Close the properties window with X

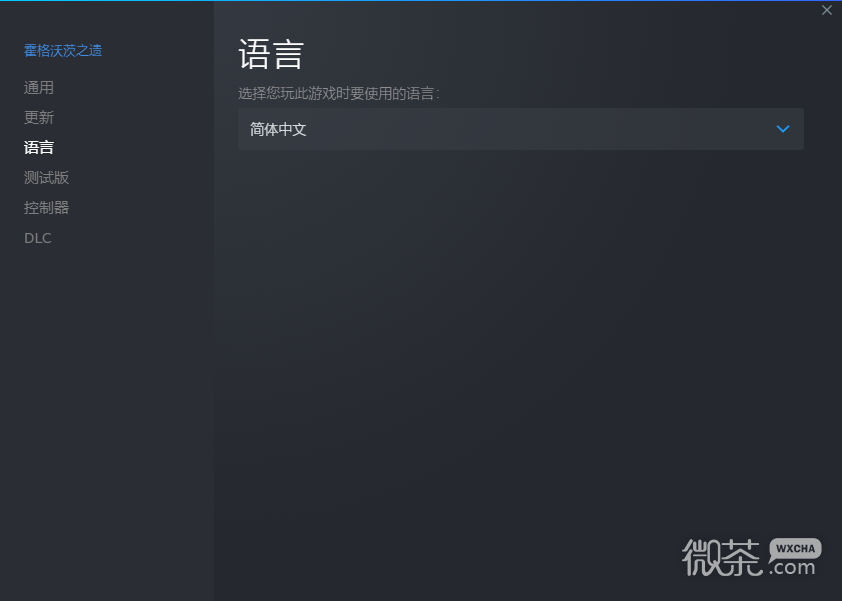tap(827, 10)
